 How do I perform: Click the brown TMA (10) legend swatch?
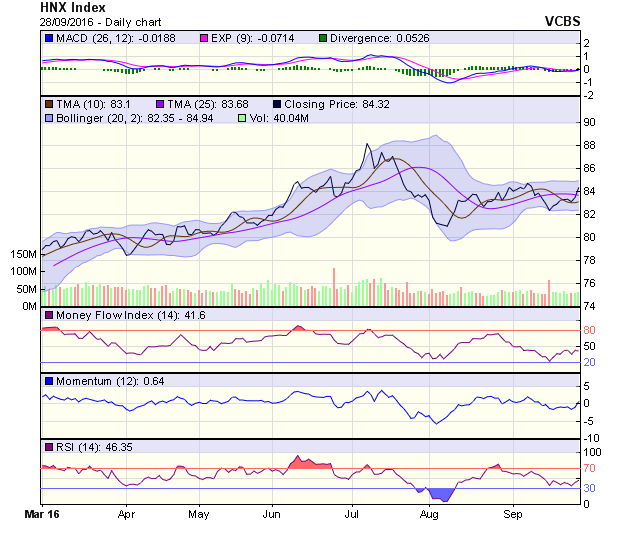pyautogui.click(x=49, y=103)
